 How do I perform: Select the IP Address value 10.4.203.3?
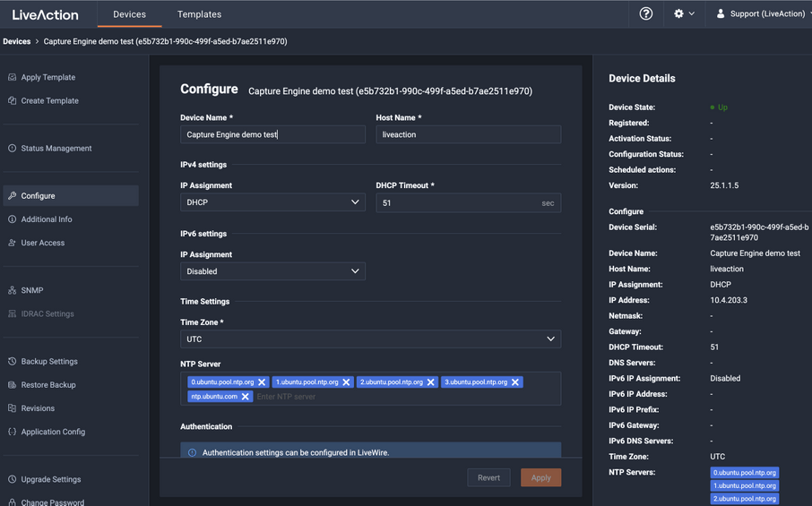pos(729,300)
